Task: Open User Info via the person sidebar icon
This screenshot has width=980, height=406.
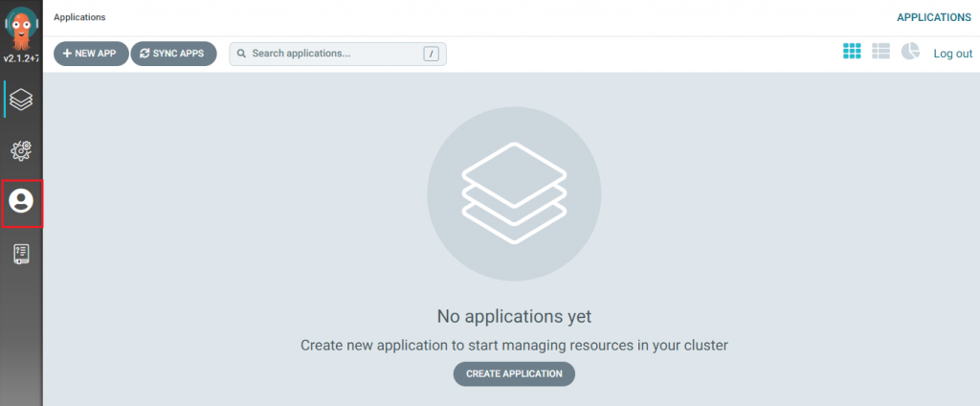Action: point(21,201)
